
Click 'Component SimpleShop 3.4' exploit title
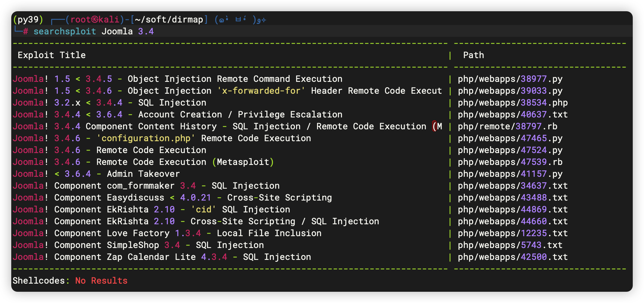pyautogui.click(x=117, y=245)
